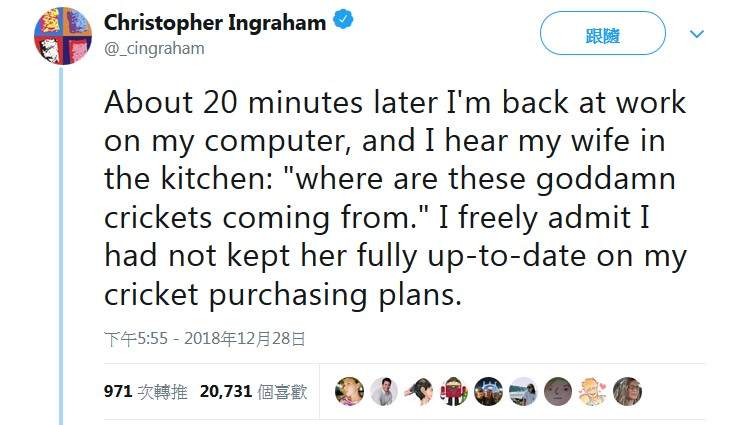Viewport: 750px width, 425px height.
Task: Open the side-profile dark hair avatar
Action: [419, 392]
